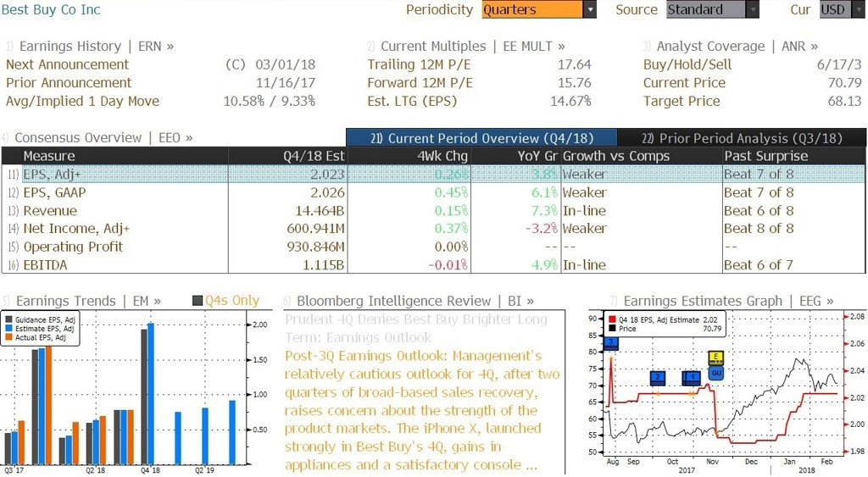The height and width of the screenshot is (477, 868).
Task: Click the Q4 18 blue estimate bar
Action: point(151,393)
